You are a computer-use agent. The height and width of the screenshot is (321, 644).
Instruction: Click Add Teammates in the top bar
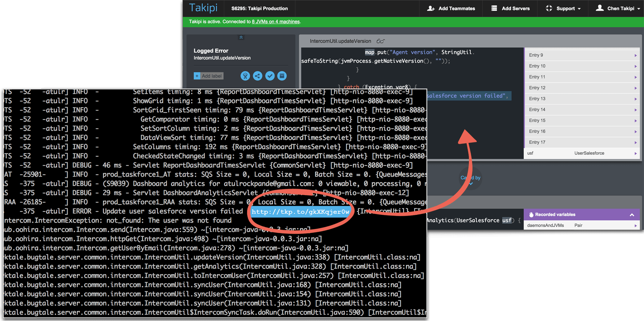[451, 8]
